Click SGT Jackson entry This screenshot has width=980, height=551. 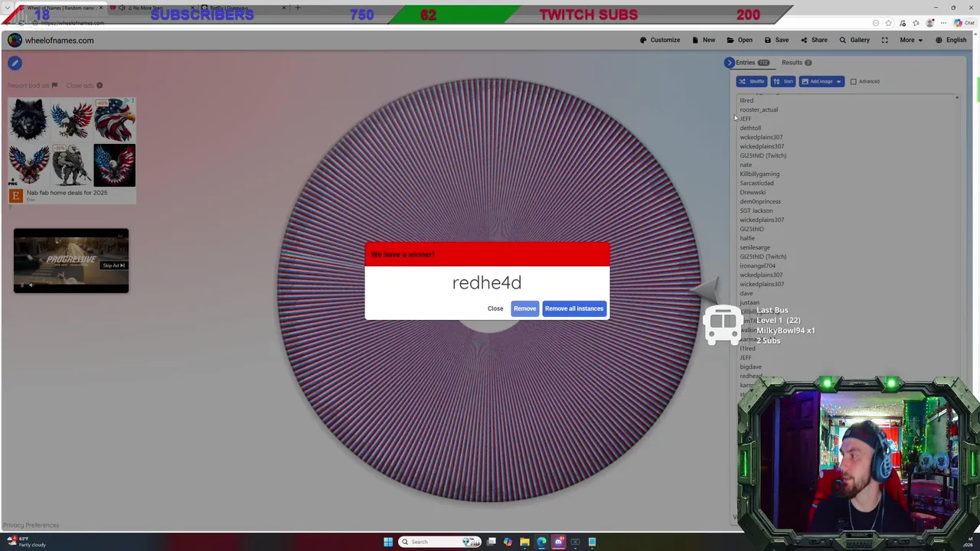[756, 210]
